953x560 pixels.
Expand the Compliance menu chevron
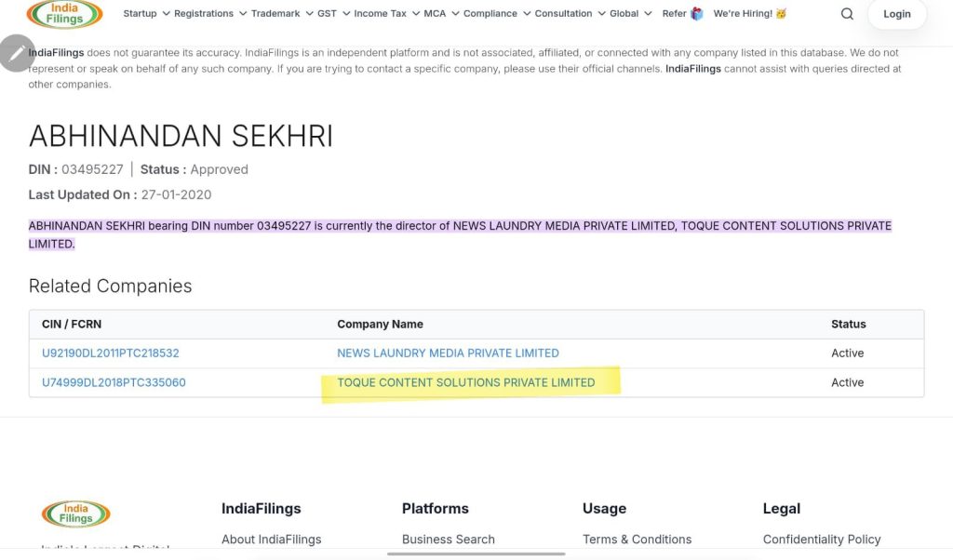tap(527, 13)
